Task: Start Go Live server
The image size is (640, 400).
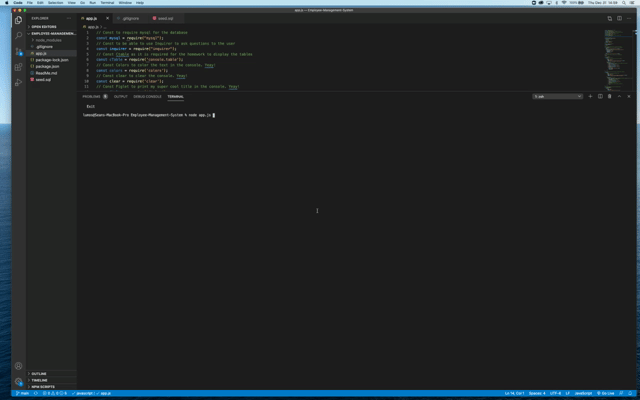Action: tap(605, 393)
